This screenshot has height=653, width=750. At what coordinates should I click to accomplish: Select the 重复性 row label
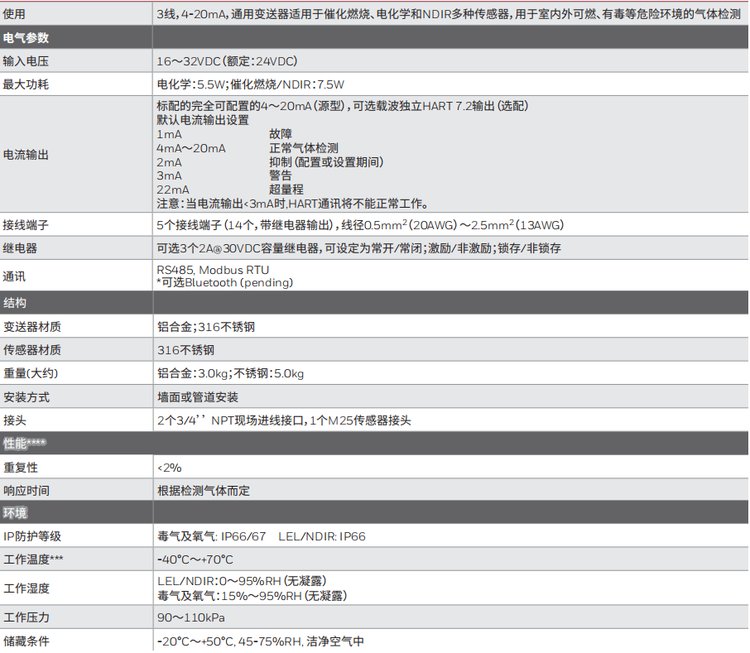pyautogui.click(x=21, y=467)
